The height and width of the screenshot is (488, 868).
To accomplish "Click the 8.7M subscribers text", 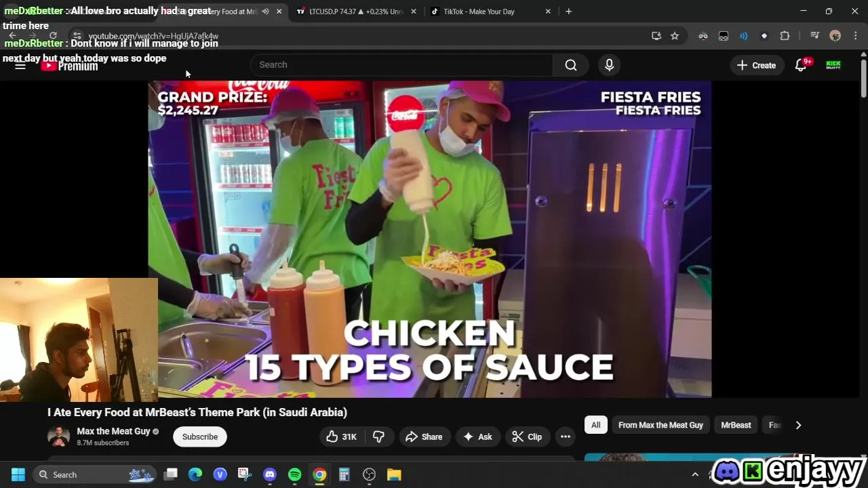I will 102,443.
